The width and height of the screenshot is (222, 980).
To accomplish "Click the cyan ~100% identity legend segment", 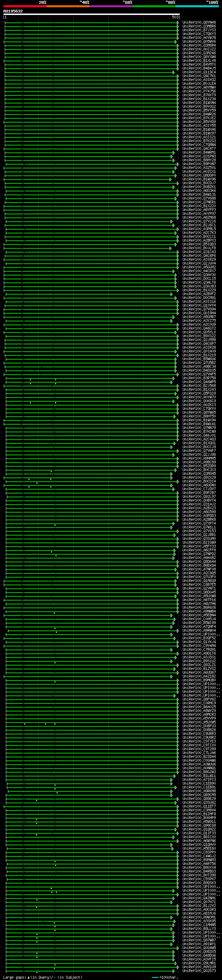I will tap(197, 6).
